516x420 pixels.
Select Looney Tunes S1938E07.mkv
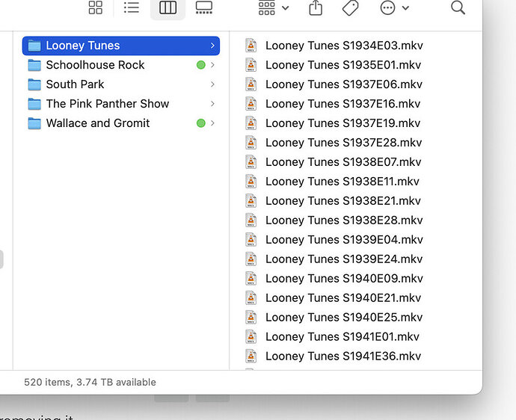[333, 162]
